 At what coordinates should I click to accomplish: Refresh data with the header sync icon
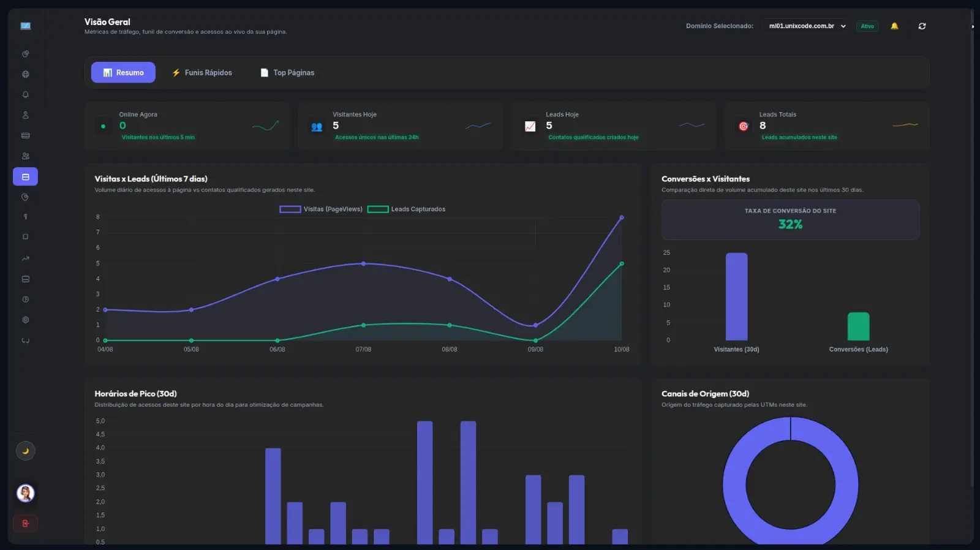pos(922,26)
